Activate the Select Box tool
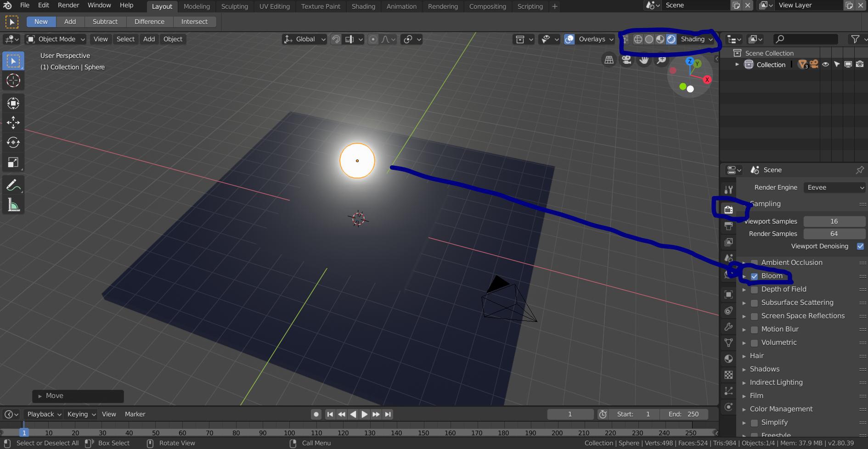The image size is (868, 449). click(x=13, y=61)
